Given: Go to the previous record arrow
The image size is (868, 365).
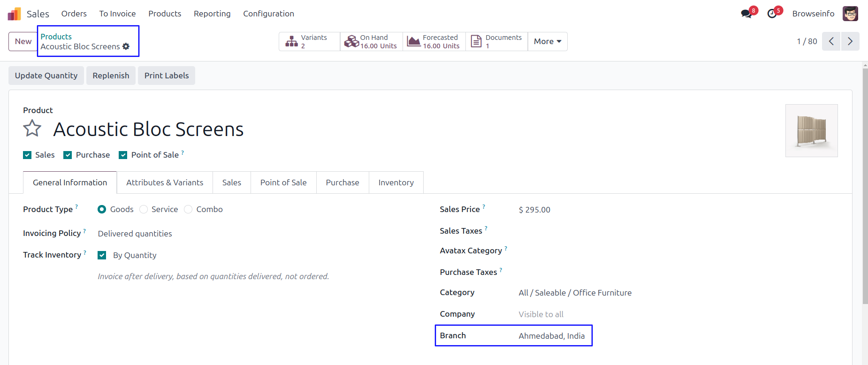Looking at the screenshot, I should 831,41.
